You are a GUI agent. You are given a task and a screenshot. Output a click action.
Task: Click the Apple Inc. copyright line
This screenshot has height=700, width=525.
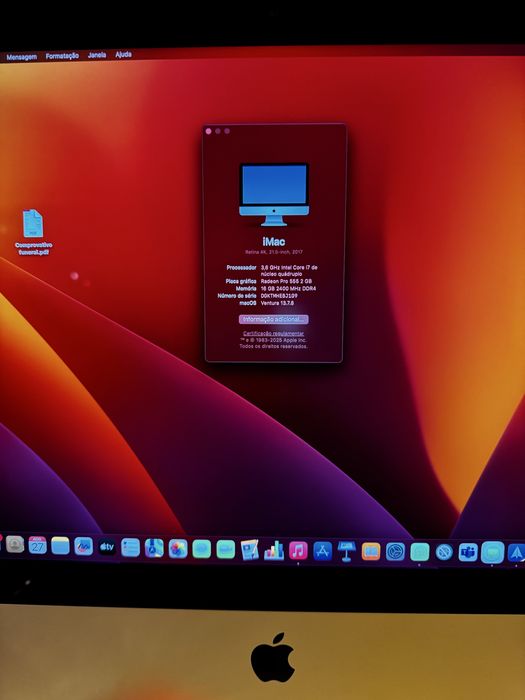(273, 340)
